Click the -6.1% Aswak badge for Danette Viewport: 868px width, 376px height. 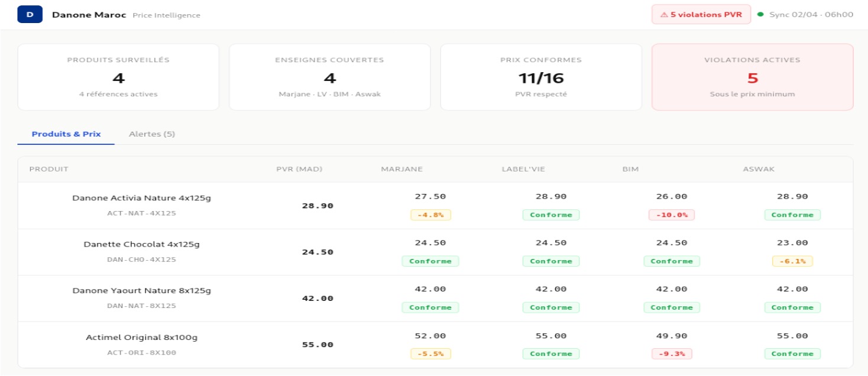792,261
